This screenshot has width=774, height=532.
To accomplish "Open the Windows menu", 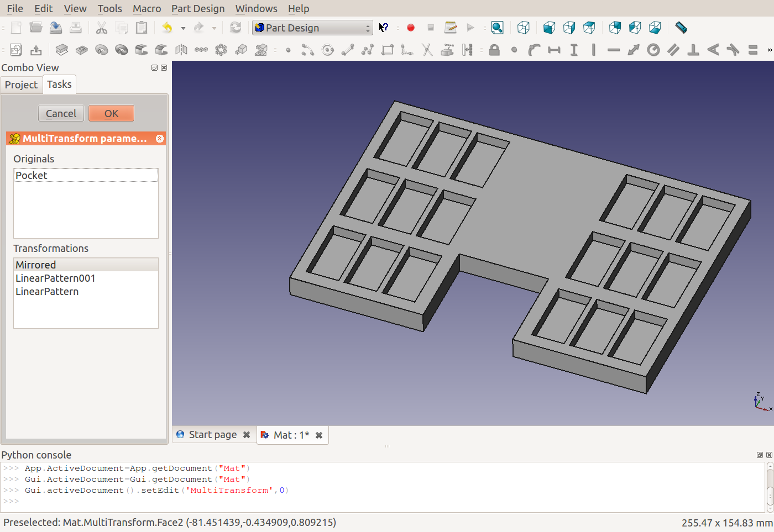I will pos(257,9).
